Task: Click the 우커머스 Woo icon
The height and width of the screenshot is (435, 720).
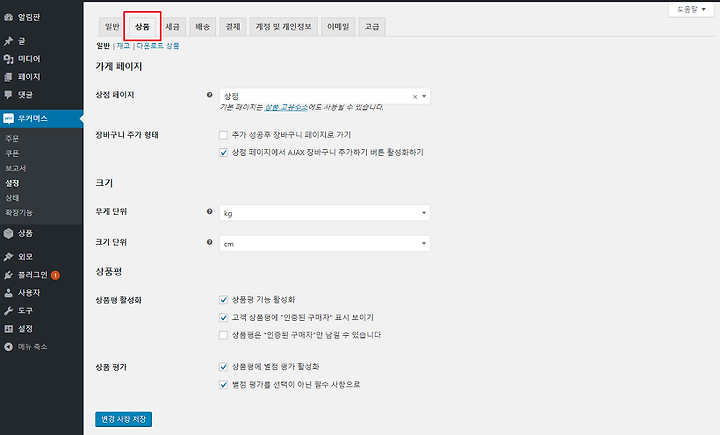Action: [x=8, y=119]
